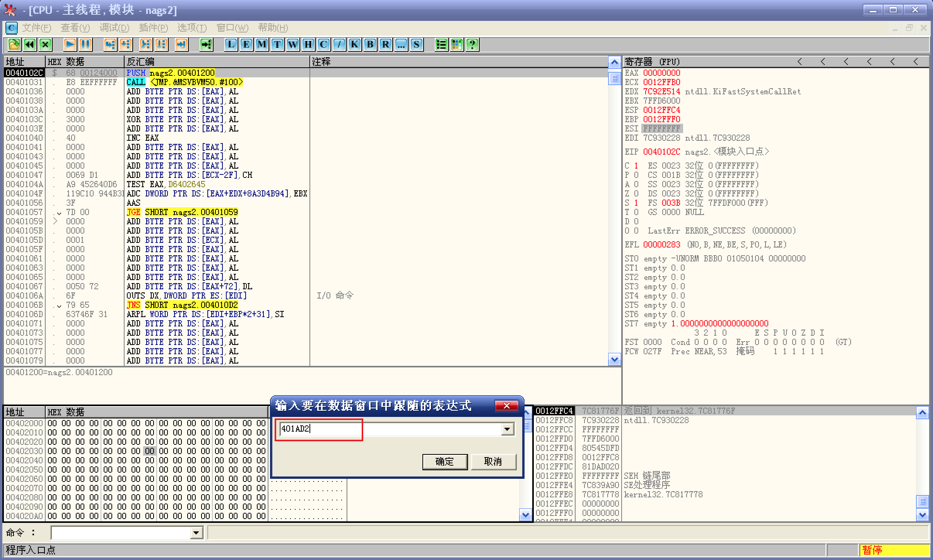This screenshot has width=933, height=560.
Task: Open the Memory map M window
Action: 261,44
